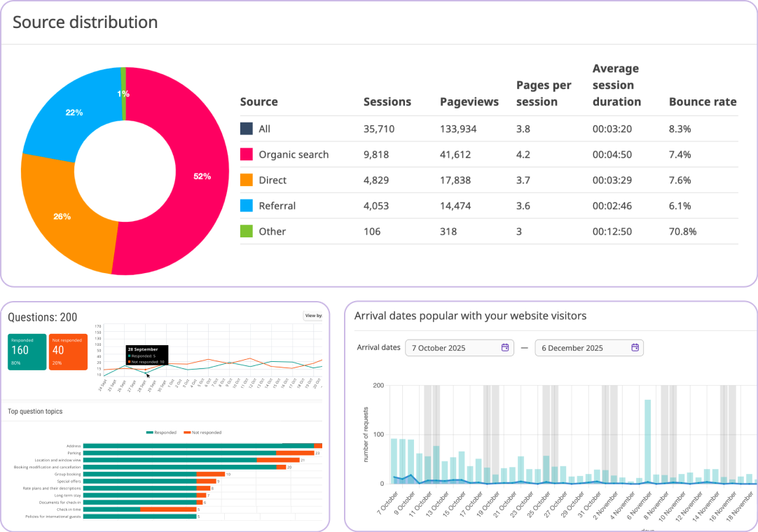Click the Direct orange legend square
The width and height of the screenshot is (758, 532).
click(x=246, y=180)
